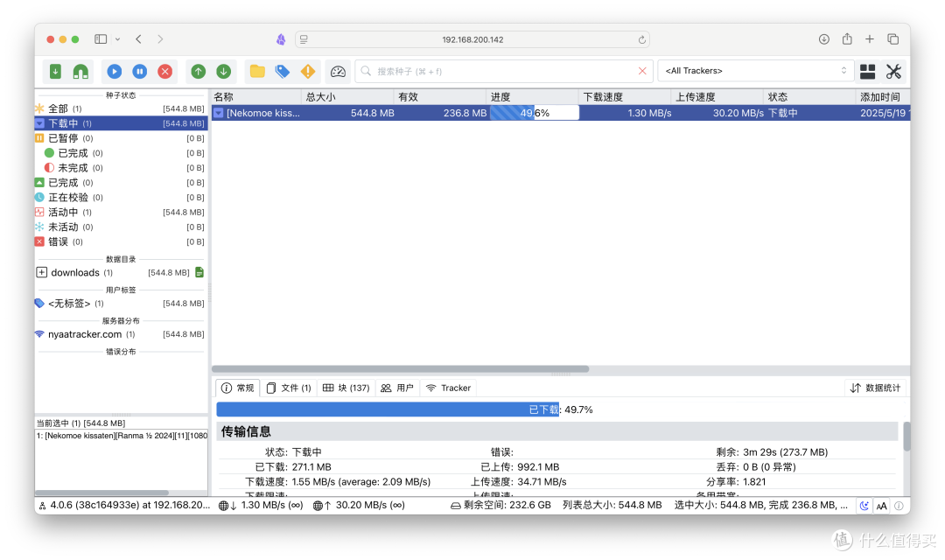
Task: Open a new Safari tab
Action: click(870, 39)
